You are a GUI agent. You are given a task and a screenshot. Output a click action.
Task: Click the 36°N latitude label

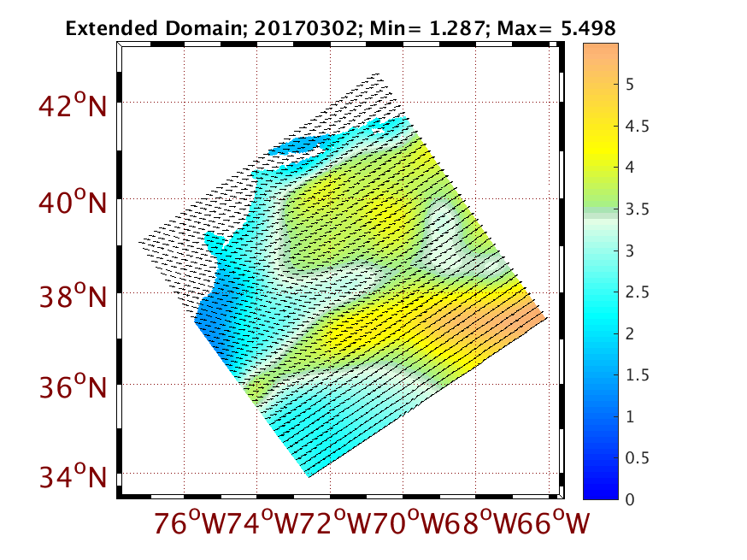click(x=73, y=386)
